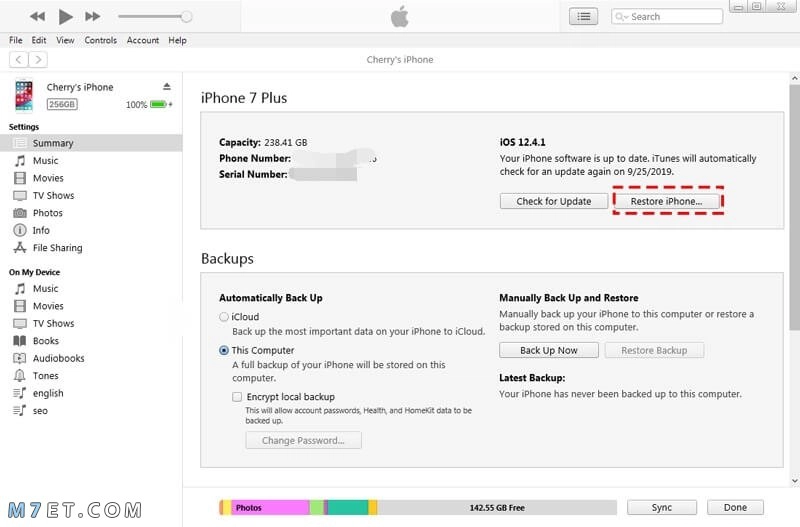Click the rewind previous track button
The width and height of the screenshot is (800, 527).
coord(37,16)
